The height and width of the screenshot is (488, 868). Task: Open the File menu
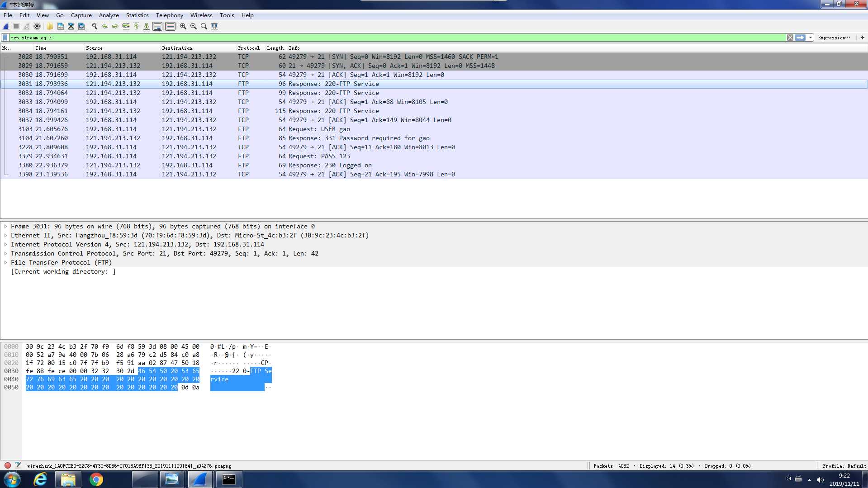8,15
